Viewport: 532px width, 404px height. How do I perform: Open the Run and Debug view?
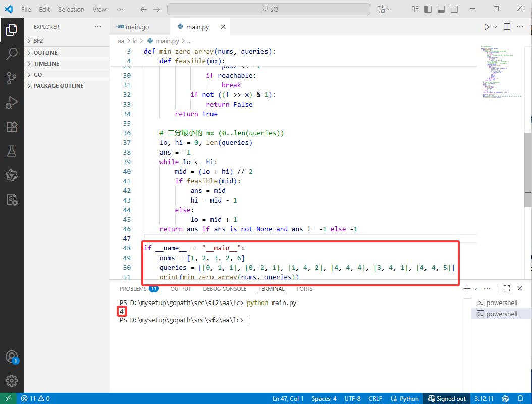12,103
